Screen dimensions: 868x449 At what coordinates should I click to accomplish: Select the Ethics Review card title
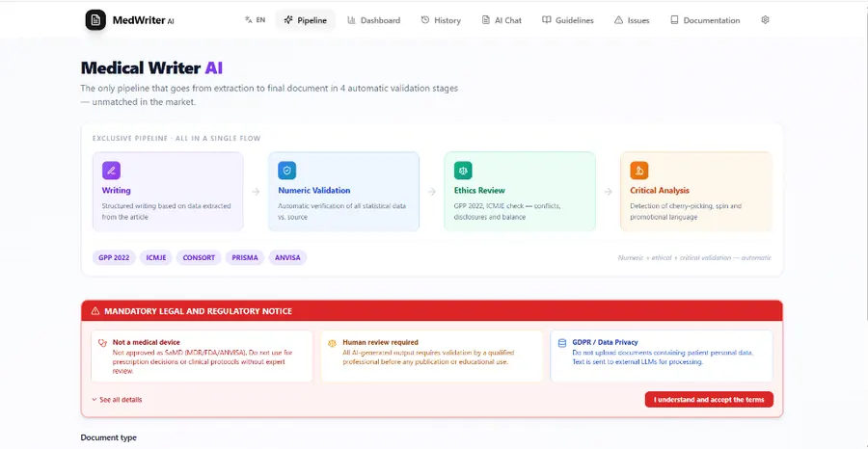[480, 190]
